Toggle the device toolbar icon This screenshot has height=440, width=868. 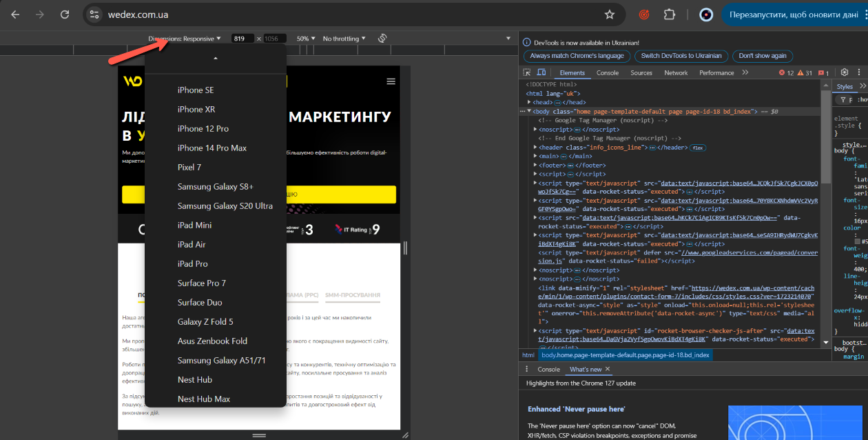(541, 72)
